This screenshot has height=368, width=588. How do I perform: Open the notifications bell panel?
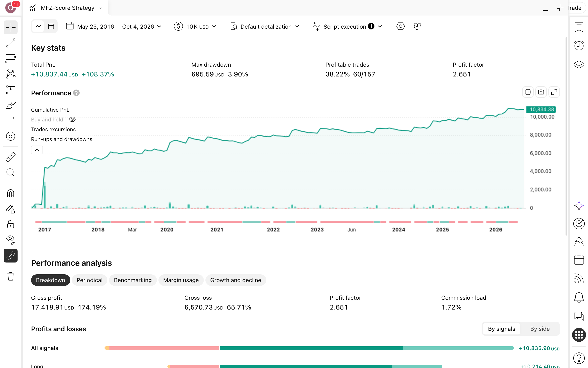(x=579, y=297)
